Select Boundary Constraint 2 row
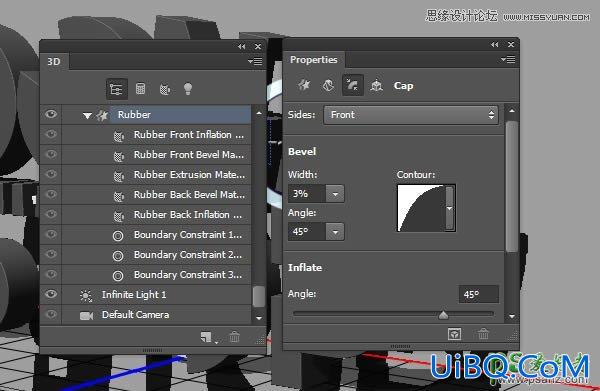Viewport: 600px width, 391px height. [146, 254]
